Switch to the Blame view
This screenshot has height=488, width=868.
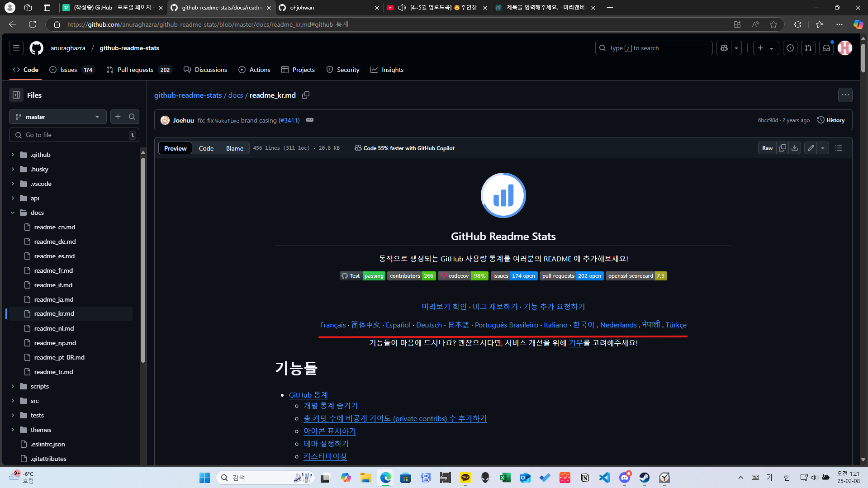click(x=235, y=148)
